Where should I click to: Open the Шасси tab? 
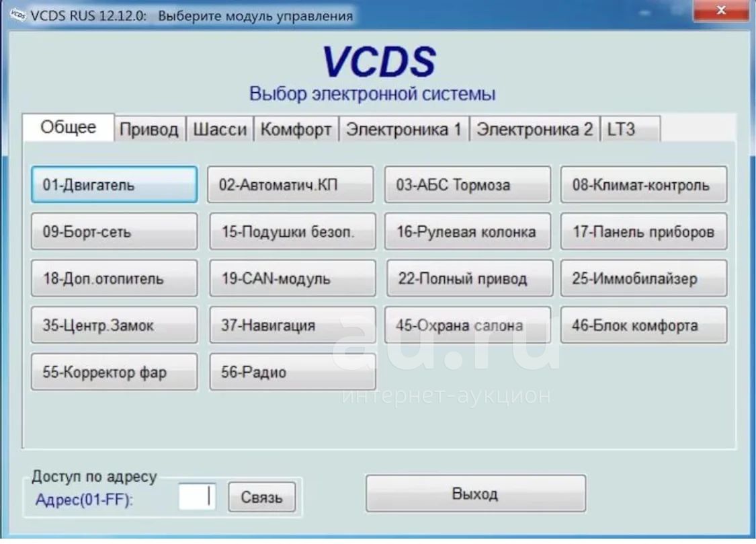(220, 129)
